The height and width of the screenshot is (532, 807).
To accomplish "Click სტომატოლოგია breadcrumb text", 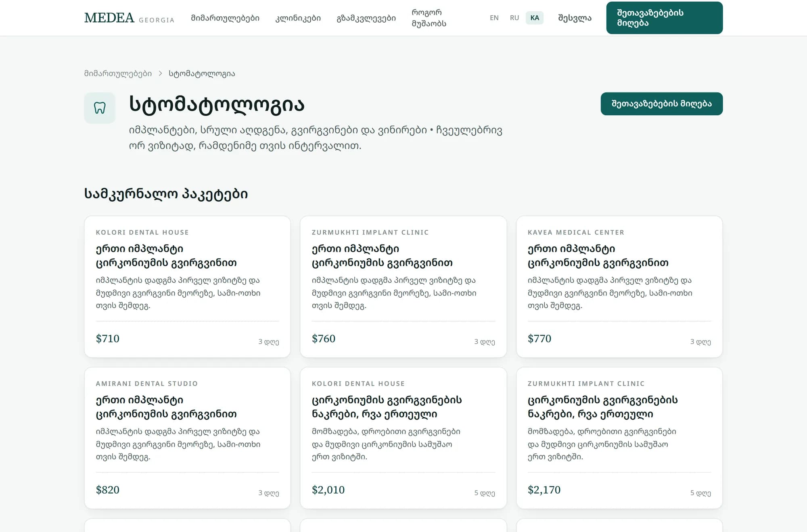I will point(202,73).
